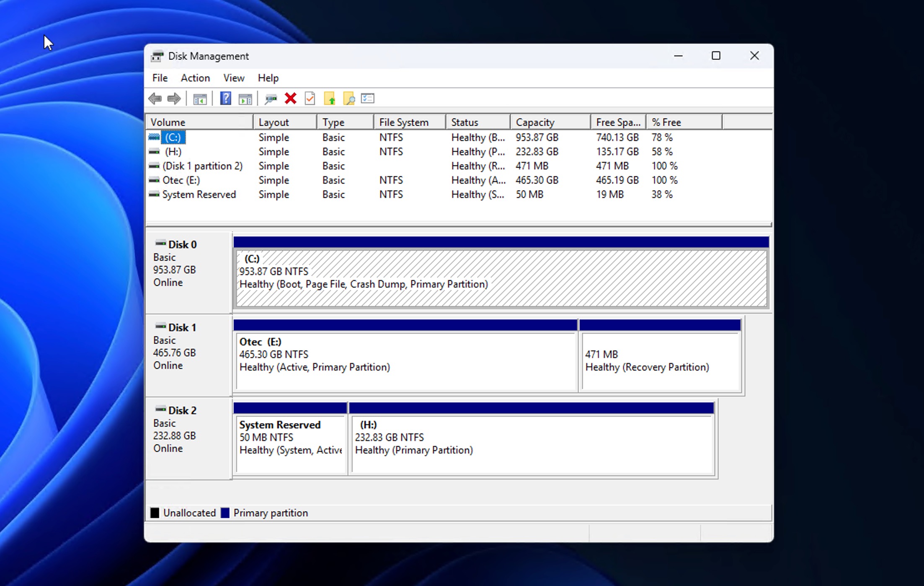Viewport: 924px width, 586px height.
Task: Select the Disk 0 label panel
Action: click(189, 272)
